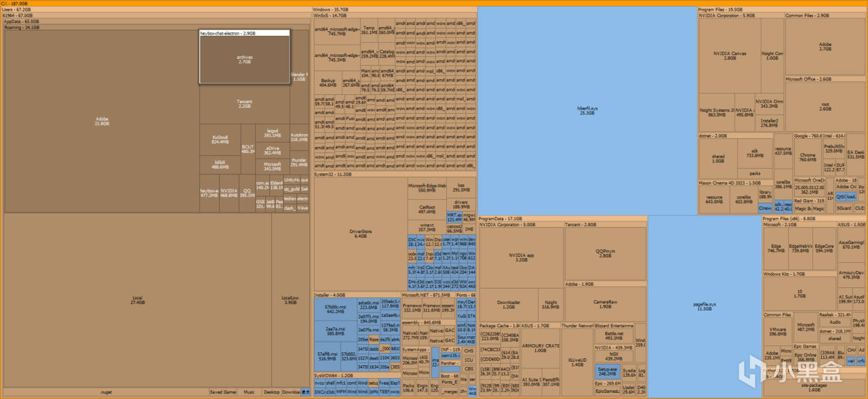
Task: Click the Music folder block
Action: (250, 392)
